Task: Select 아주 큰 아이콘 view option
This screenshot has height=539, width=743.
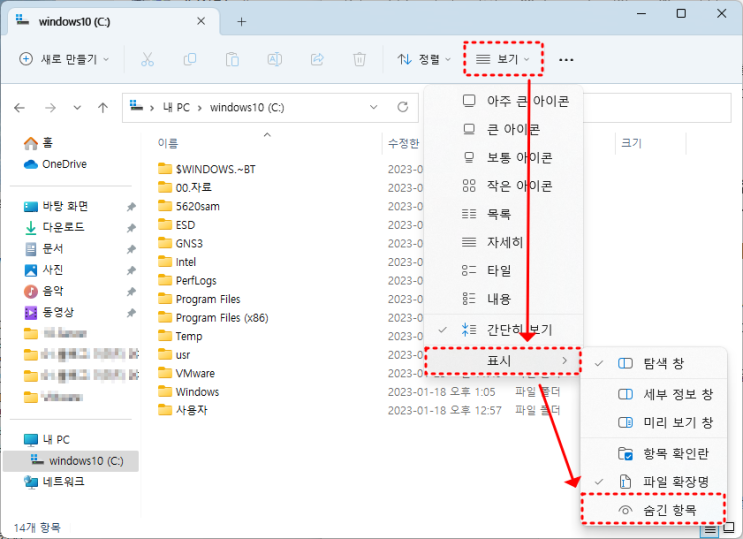Action: point(503,101)
